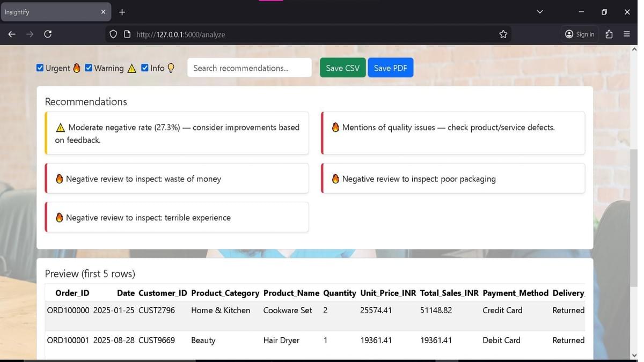Click the Save CSV button
The image size is (644, 362).
click(x=342, y=68)
